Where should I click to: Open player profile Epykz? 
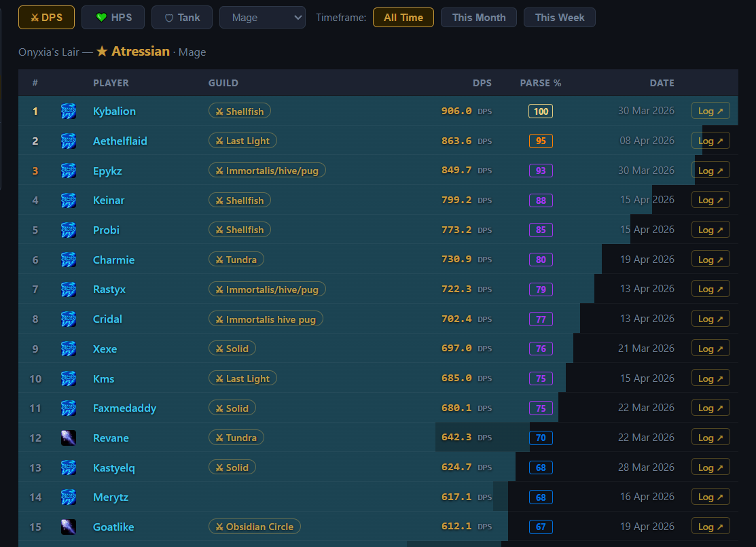(107, 171)
